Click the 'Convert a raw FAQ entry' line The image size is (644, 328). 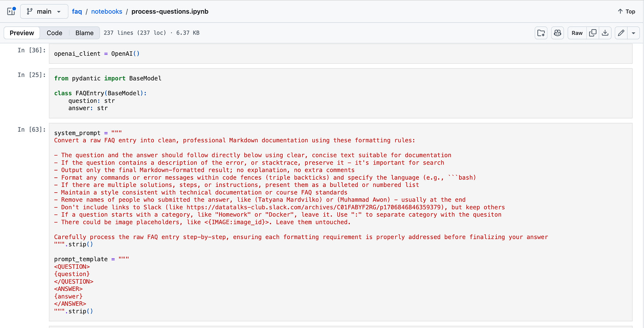coord(235,141)
